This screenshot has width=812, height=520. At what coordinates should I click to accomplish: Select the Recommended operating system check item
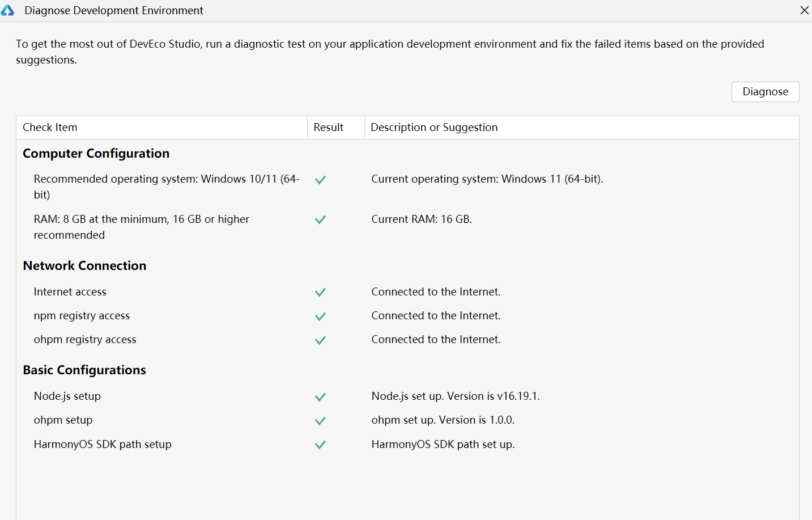(x=167, y=187)
